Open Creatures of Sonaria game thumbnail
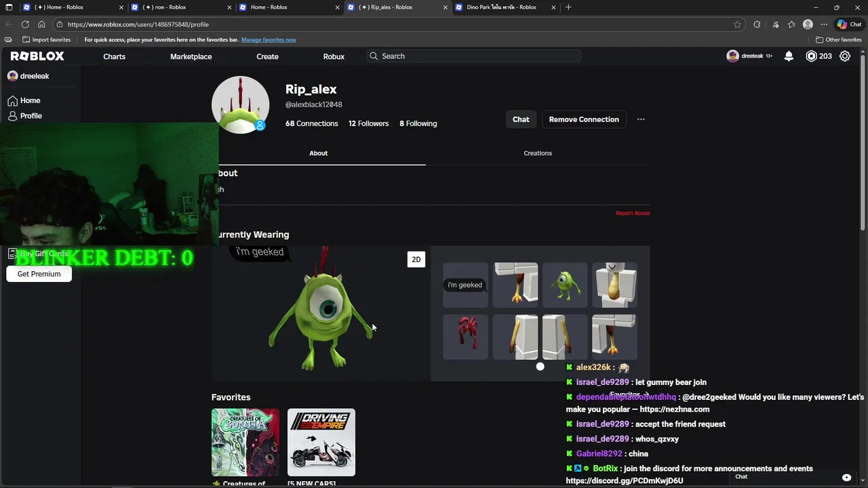868x488 pixels. click(x=245, y=443)
